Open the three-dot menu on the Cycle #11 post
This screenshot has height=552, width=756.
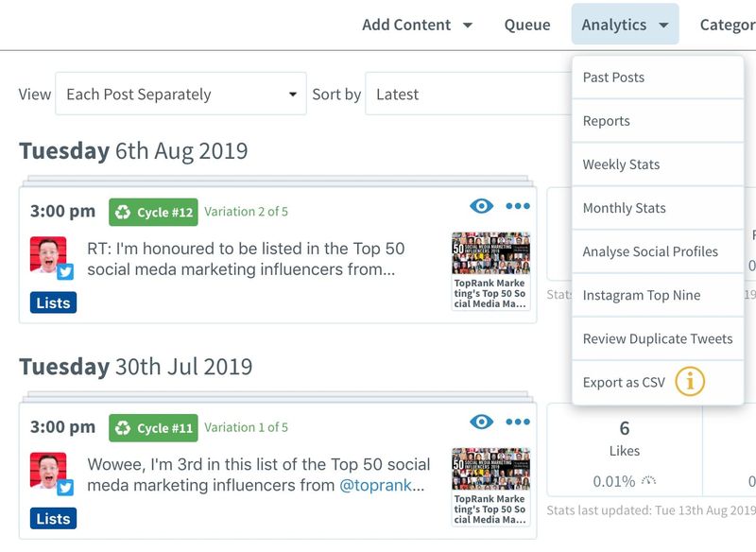(518, 422)
